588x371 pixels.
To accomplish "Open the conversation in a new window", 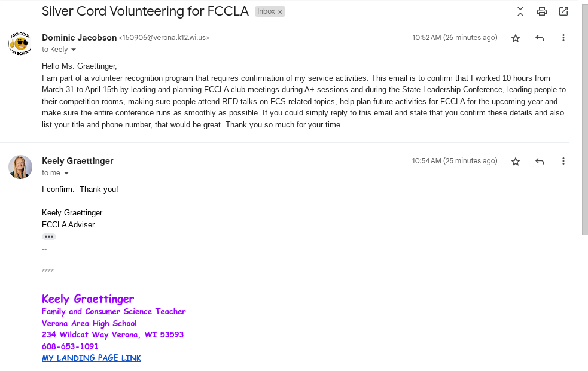I will (x=563, y=11).
